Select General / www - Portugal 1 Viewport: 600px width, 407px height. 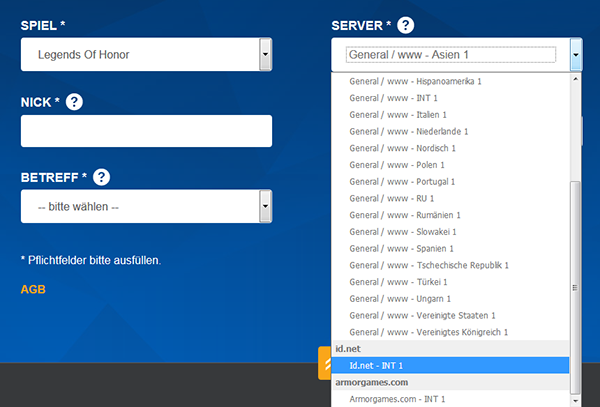[x=451, y=182]
